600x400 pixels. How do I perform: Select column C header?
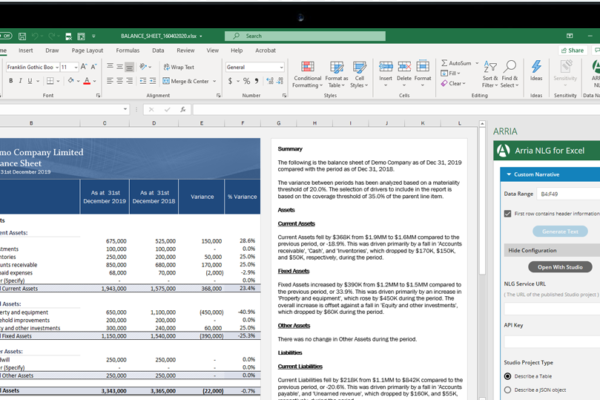coord(104,123)
